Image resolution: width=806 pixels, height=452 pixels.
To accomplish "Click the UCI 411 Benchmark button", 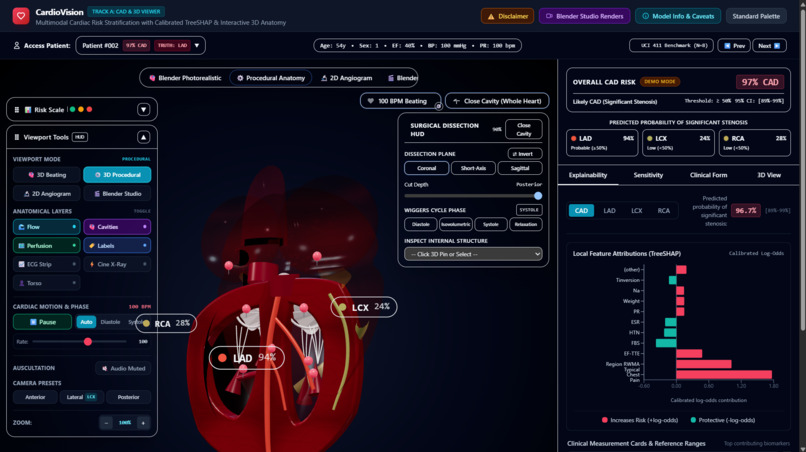I will click(x=671, y=46).
